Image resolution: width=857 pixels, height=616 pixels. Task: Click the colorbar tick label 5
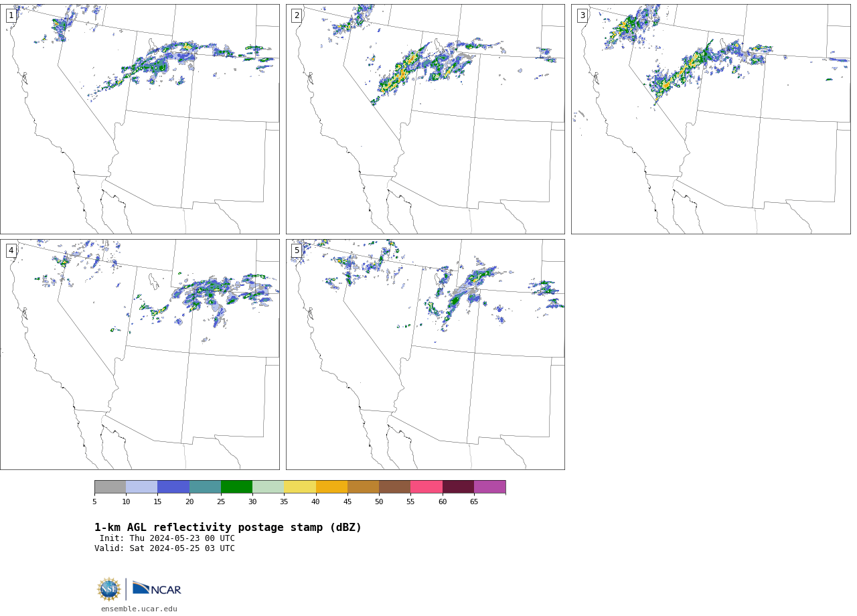pyautogui.click(x=94, y=502)
